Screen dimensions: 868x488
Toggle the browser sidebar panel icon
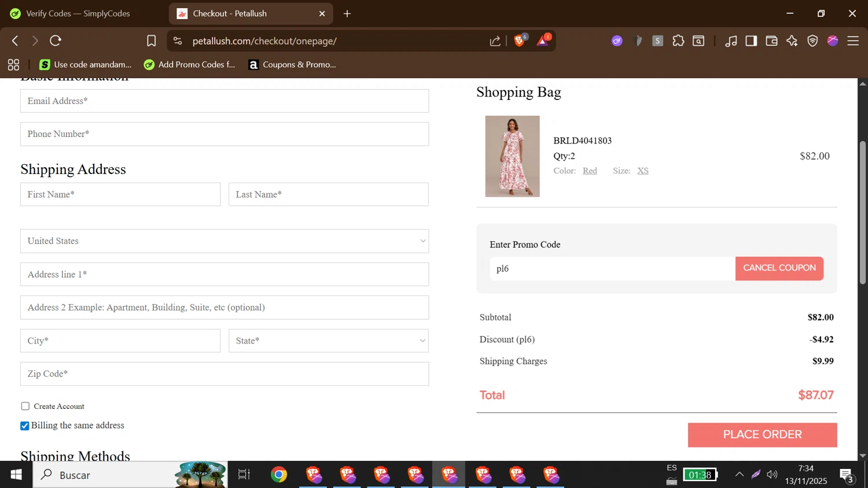tap(751, 41)
